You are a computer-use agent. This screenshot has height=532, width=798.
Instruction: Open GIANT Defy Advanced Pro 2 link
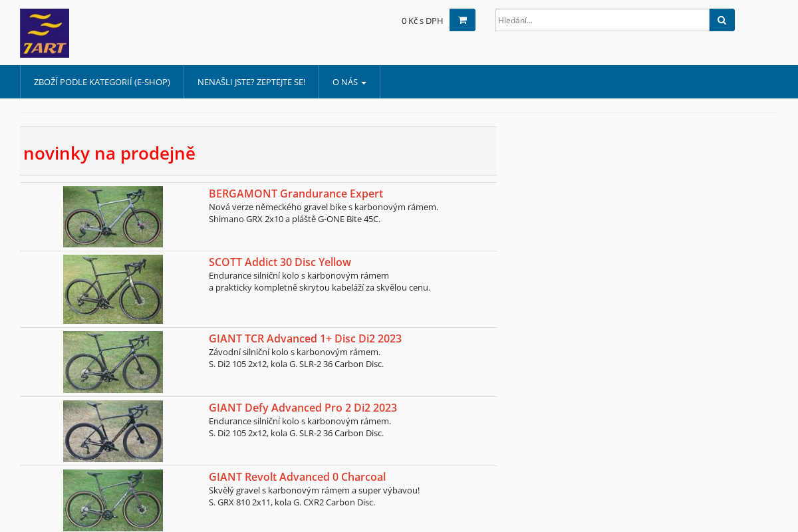303,408
